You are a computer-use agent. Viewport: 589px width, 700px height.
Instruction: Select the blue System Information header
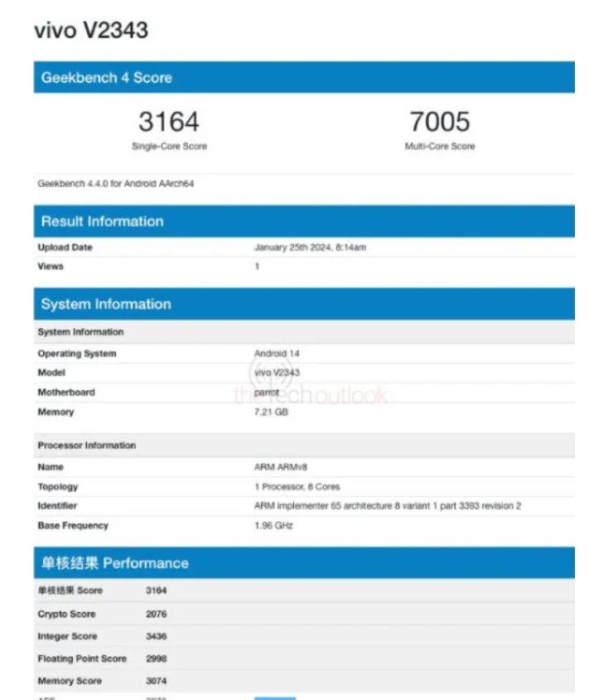coord(304,304)
